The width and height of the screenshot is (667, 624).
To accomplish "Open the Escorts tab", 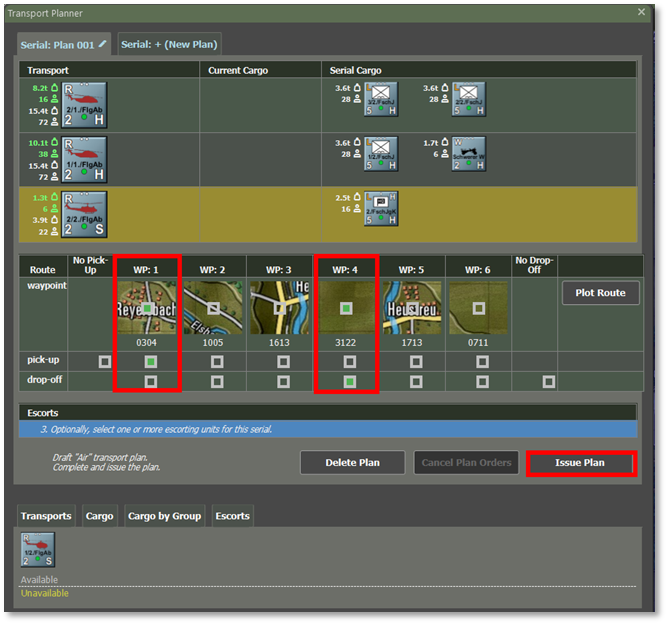I will [232, 516].
